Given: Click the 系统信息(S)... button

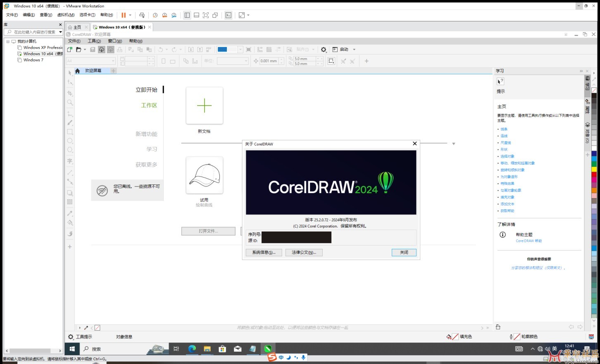Looking at the screenshot, I should (x=264, y=252).
